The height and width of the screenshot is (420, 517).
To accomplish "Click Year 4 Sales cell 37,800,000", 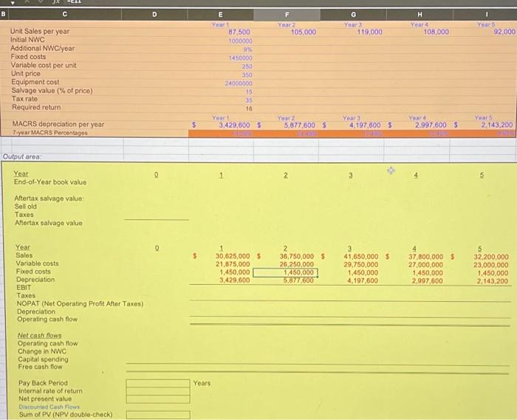I will point(425,257).
